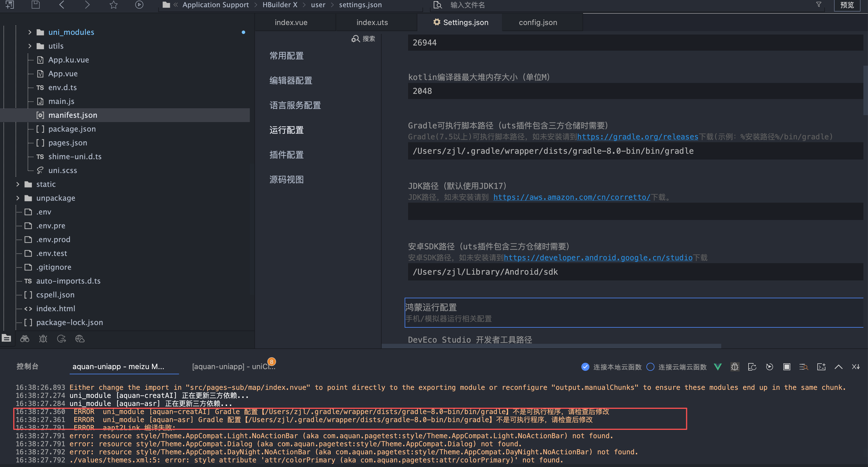
Task: Click the rerun play icon in console
Action: pos(769,367)
